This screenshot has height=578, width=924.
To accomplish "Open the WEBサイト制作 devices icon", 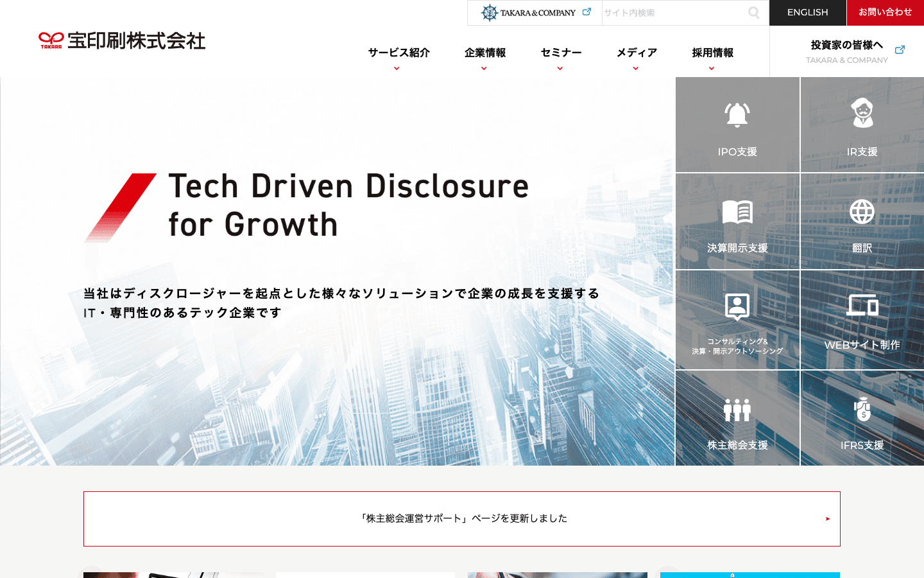I will [x=862, y=305].
